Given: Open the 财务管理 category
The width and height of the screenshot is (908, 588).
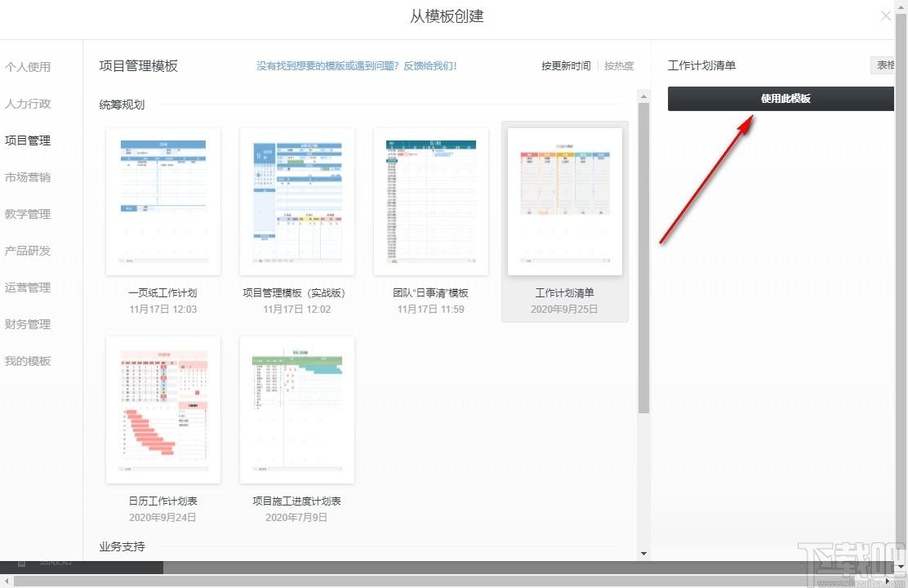Looking at the screenshot, I should click(x=28, y=324).
